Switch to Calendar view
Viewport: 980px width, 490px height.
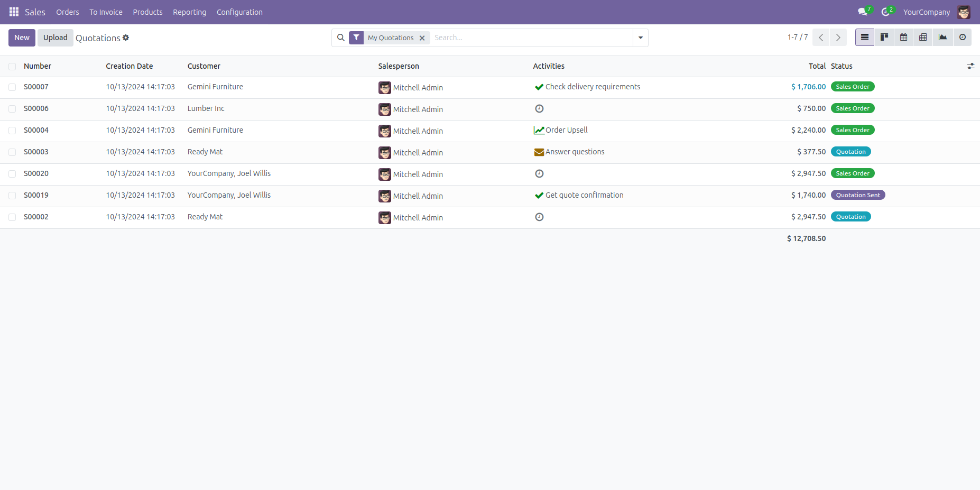903,38
